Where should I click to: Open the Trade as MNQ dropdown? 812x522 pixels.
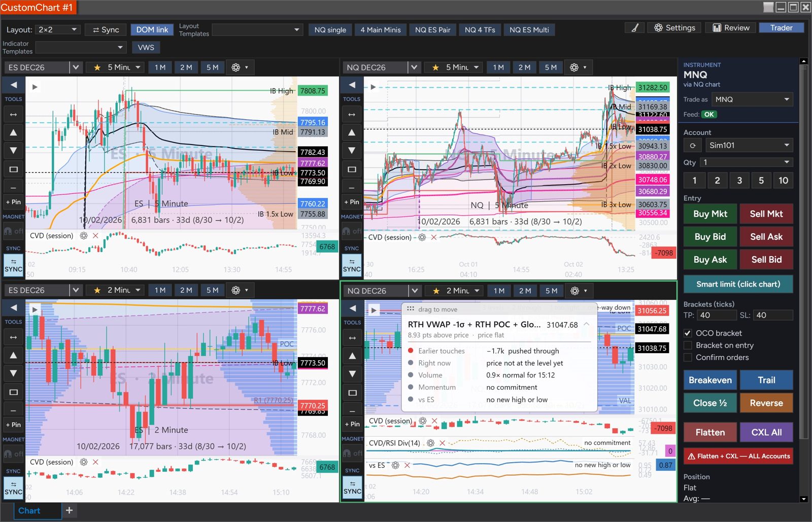(x=752, y=99)
